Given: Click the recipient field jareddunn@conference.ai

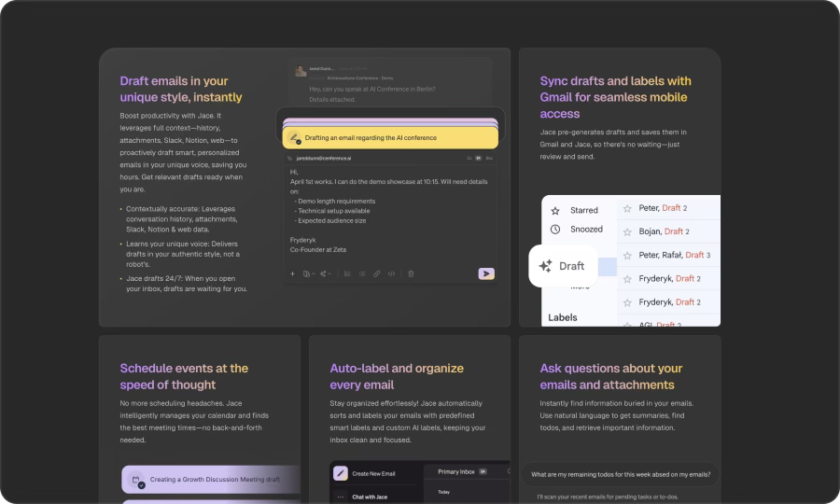Looking at the screenshot, I should coord(324,159).
